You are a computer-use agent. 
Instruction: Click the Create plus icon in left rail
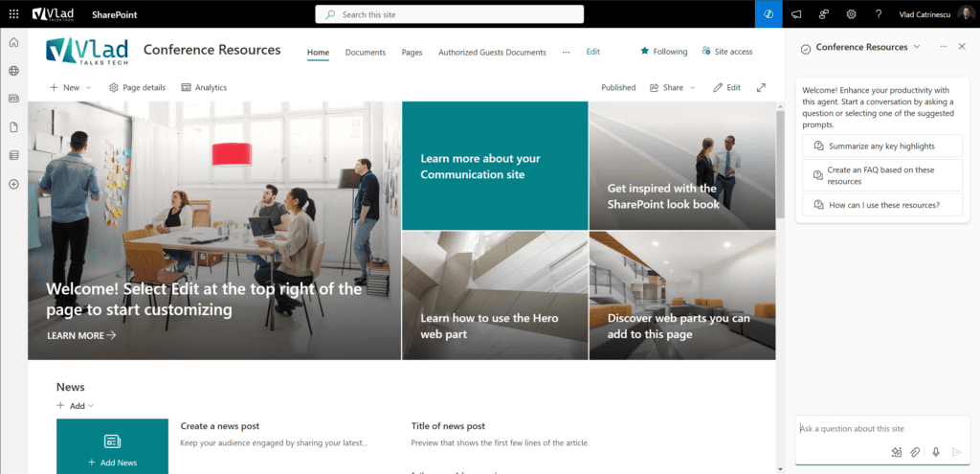13,184
